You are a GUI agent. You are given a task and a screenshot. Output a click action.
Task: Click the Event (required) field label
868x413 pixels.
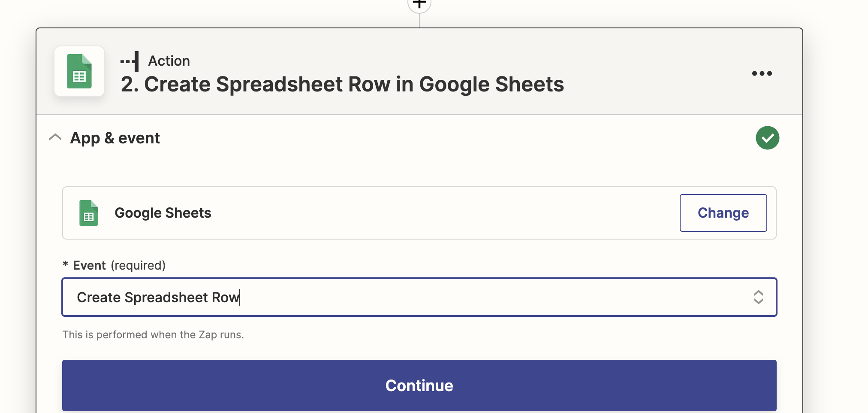click(119, 265)
